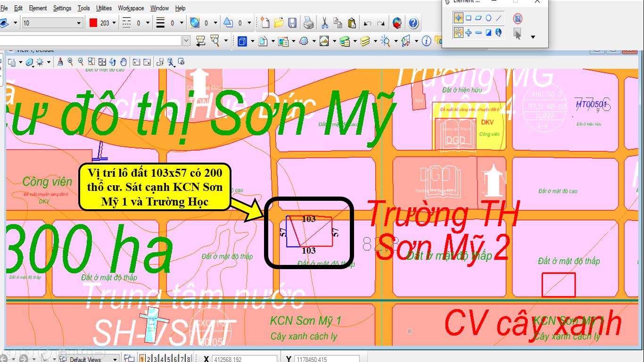Open the Help menu

tap(180, 8)
